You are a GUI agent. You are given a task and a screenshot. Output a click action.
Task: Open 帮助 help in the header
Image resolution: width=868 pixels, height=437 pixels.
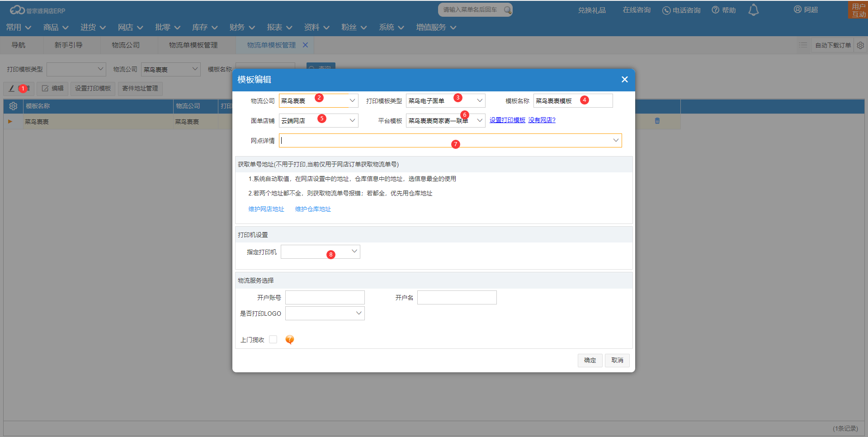tap(724, 10)
